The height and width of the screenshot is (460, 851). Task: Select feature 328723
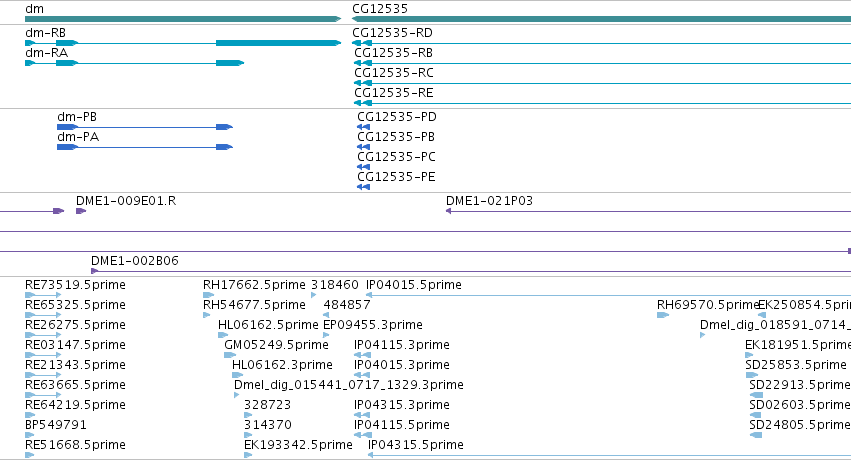pos(268,405)
